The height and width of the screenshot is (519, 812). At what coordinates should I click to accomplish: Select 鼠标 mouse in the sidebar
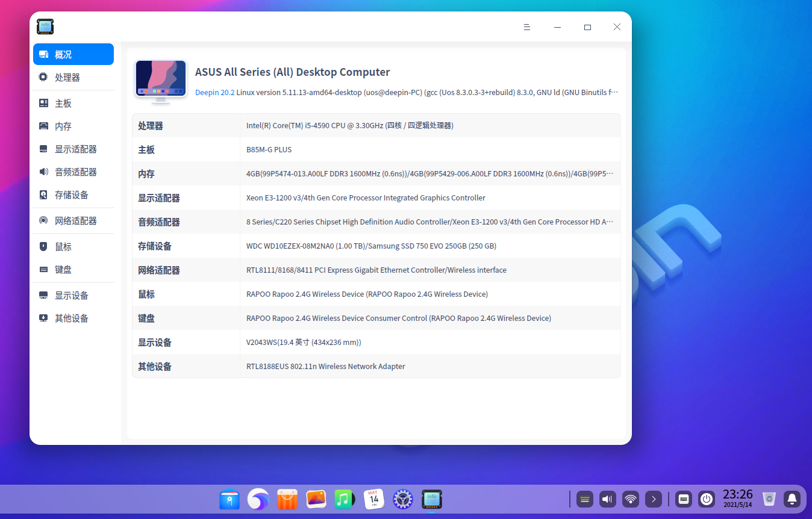click(73, 247)
